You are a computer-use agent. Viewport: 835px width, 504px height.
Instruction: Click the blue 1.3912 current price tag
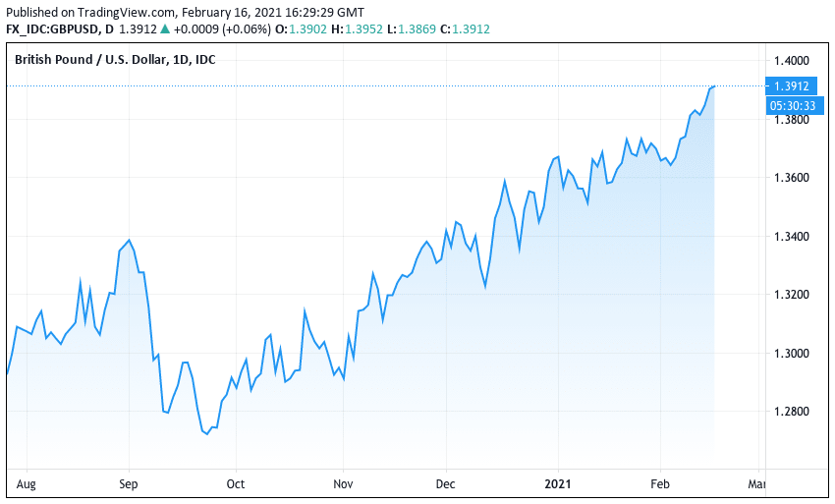point(790,86)
